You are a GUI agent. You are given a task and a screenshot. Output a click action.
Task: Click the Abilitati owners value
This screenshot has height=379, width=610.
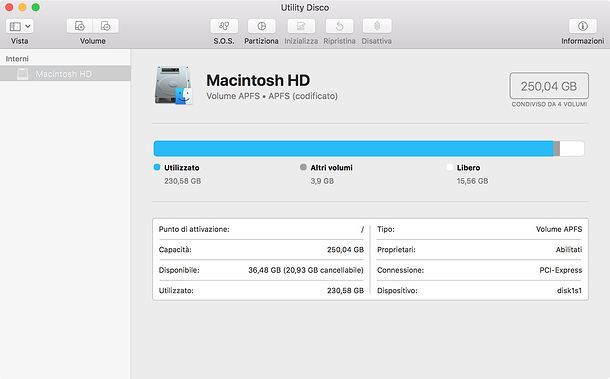[569, 250]
